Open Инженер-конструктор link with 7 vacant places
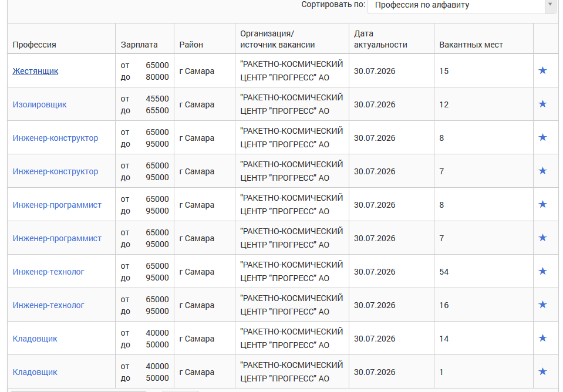This screenshot has width=563, height=392. coord(55,171)
